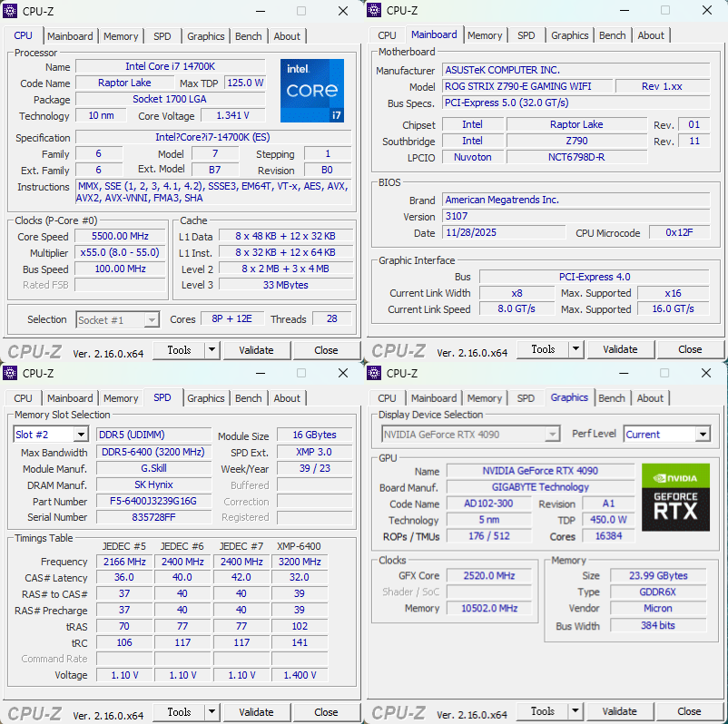Click the Intel Core i7 logo
This screenshot has width=728, height=724.
click(x=311, y=91)
